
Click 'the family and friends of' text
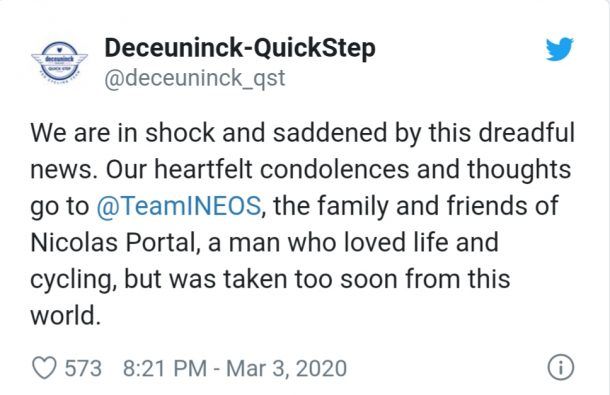click(x=416, y=205)
